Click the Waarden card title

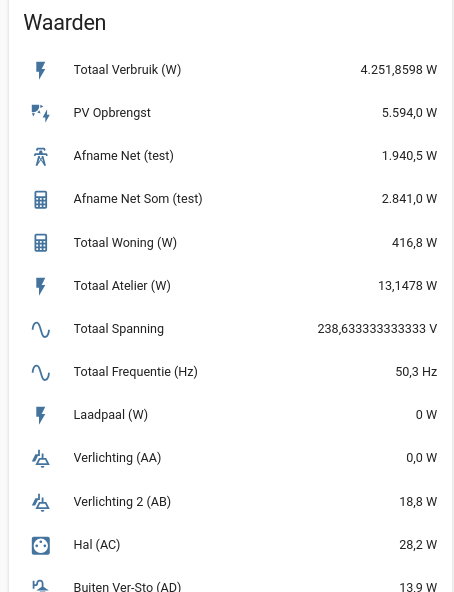pos(65,23)
